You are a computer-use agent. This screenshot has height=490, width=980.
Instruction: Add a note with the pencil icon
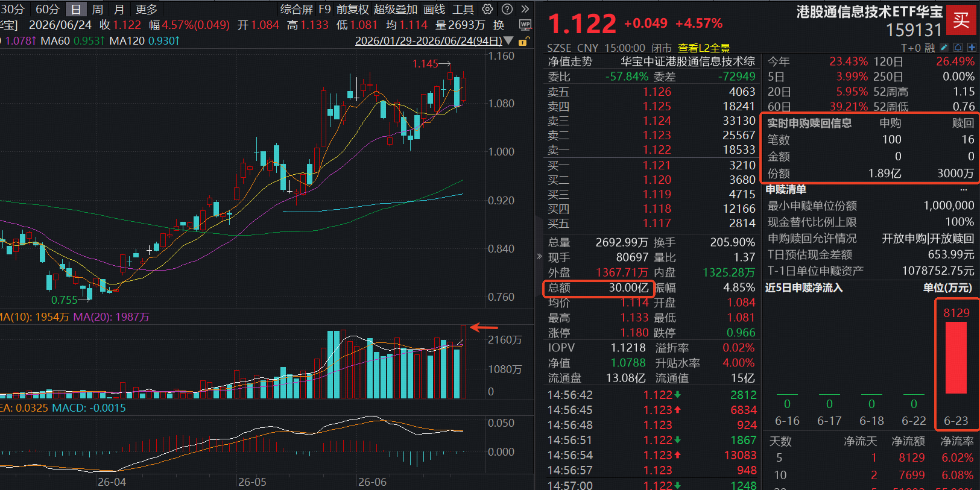tap(944, 48)
